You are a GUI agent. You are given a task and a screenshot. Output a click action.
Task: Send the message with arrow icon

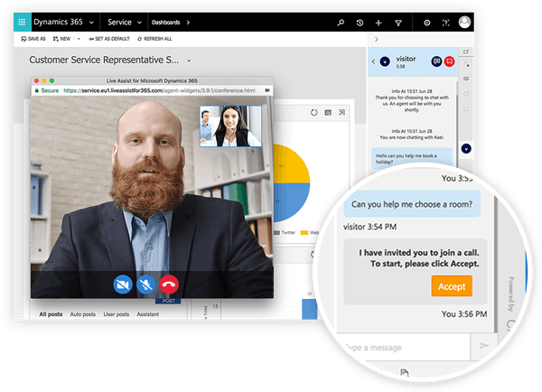[x=484, y=346]
